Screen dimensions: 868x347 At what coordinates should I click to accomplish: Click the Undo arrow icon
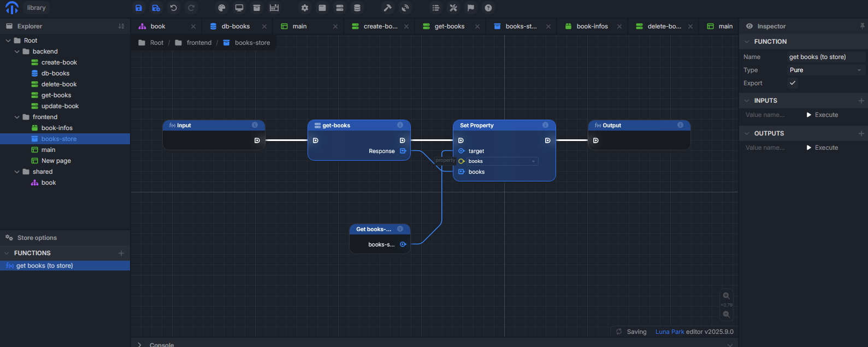point(174,8)
